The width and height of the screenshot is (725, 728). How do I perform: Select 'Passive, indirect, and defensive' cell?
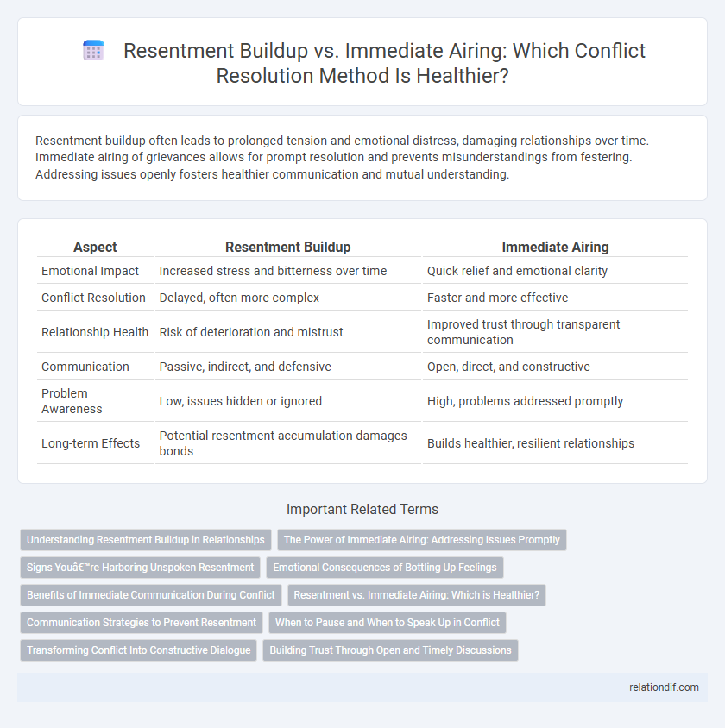288,367
